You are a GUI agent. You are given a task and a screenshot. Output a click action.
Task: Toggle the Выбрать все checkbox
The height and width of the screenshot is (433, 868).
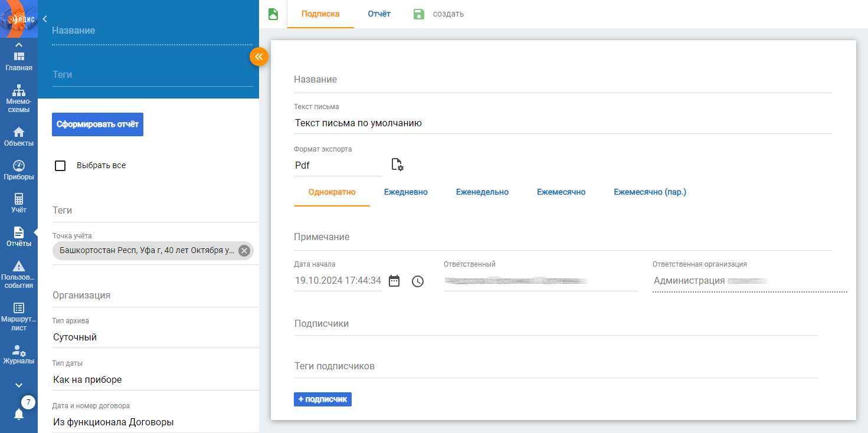(x=60, y=166)
